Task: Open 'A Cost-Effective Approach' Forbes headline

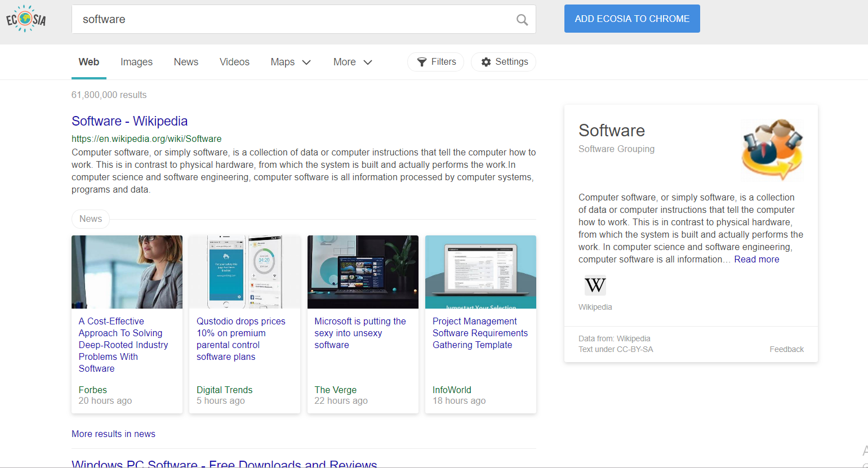Action: [x=123, y=345]
